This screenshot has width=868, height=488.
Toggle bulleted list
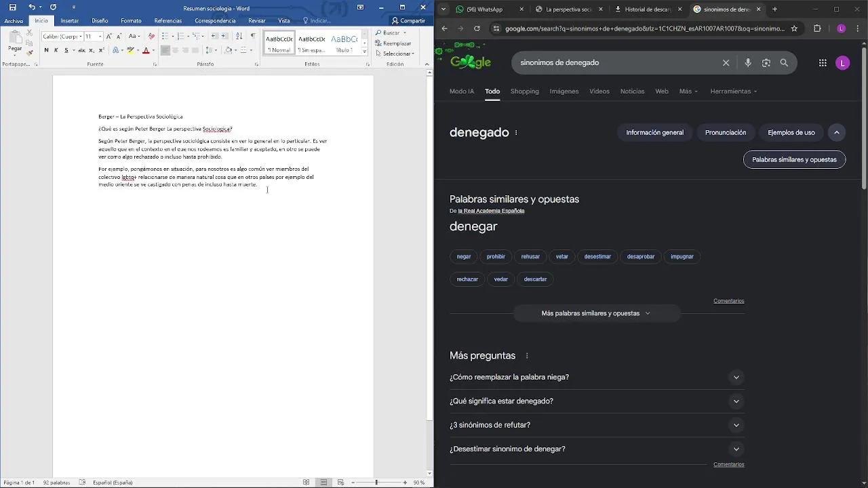165,36
